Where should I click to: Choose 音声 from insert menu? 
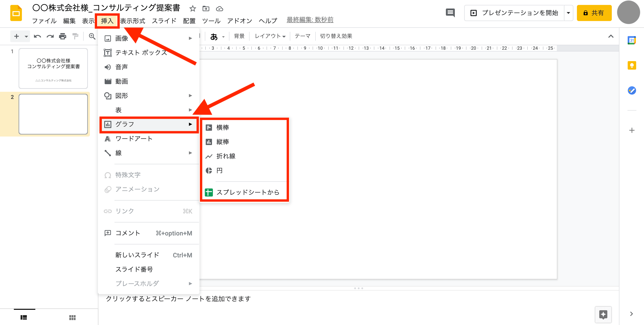[148, 67]
